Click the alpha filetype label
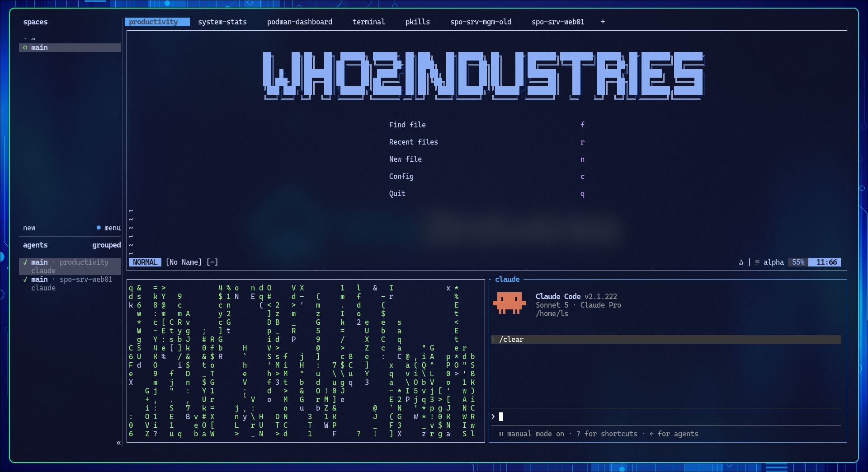 [774, 262]
